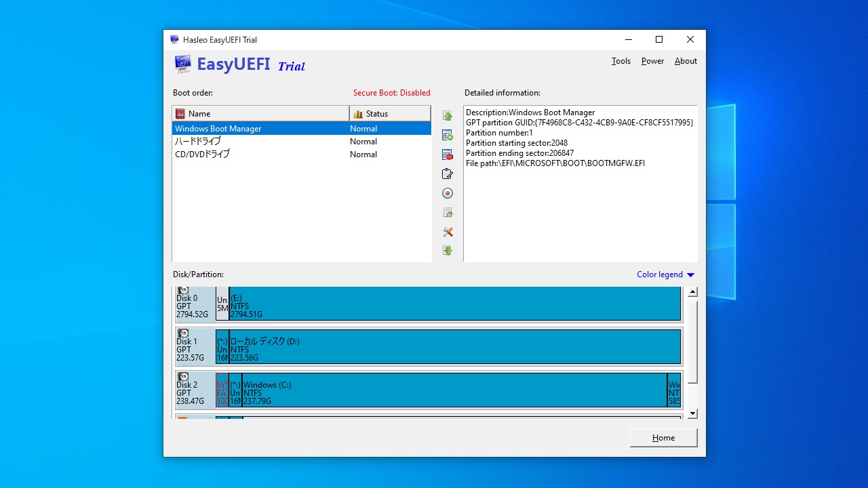
Task: Open the Tools menu
Action: tap(621, 61)
